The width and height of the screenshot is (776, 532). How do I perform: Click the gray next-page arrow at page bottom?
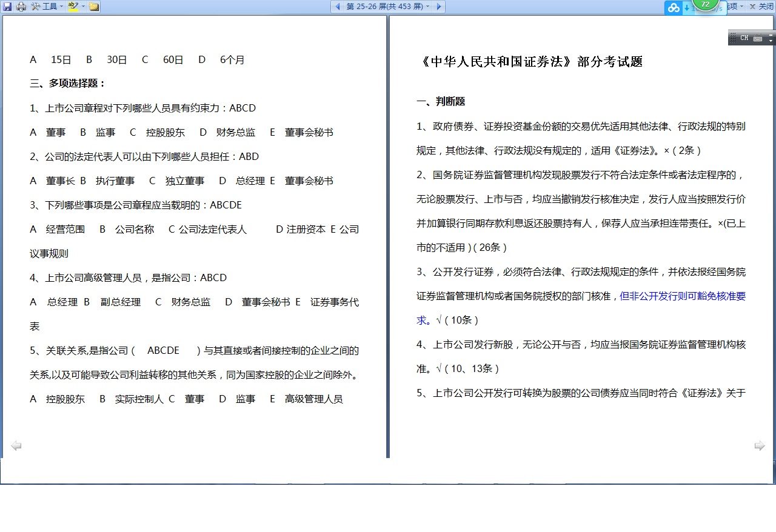tap(760, 446)
